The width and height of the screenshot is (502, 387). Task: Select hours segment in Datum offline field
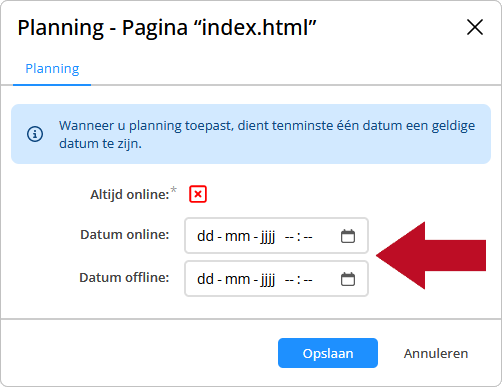coord(289,279)
